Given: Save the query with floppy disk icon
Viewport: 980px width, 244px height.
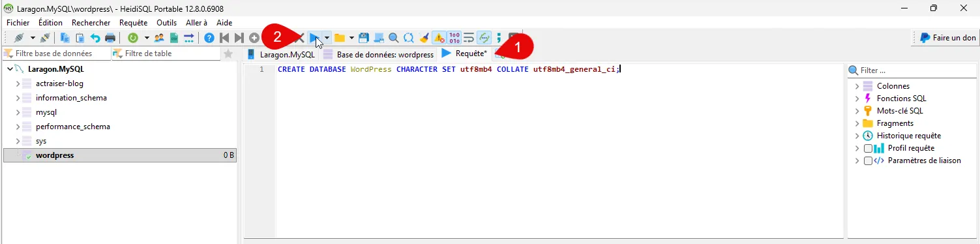Looking at the screenshot, I should tap(364, 38).
